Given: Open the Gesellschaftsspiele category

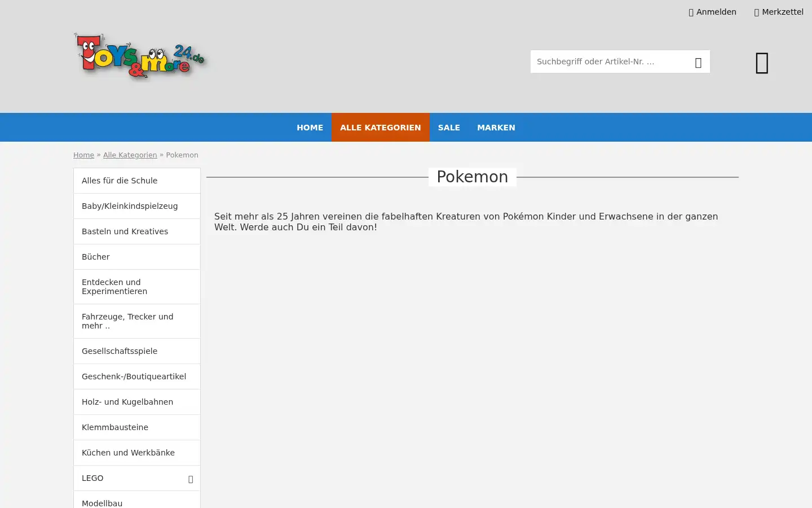Looking at the screenshot, I should 136,351.
